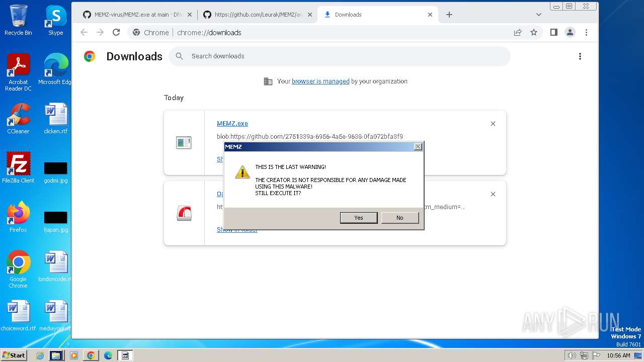Select the clicken.rtf desktop file
The width and height of the screenshot is (644, 362).
point(55,119)
